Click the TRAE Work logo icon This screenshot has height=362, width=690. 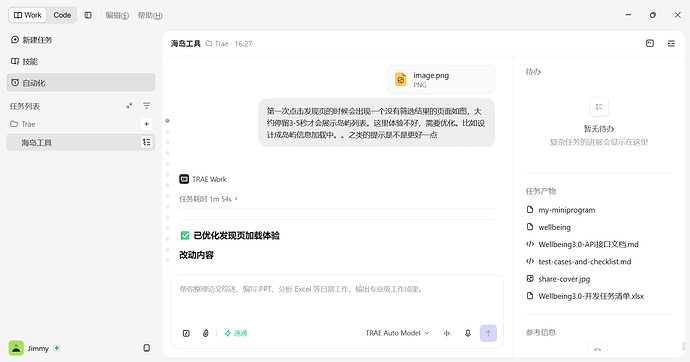click(184, 179)
